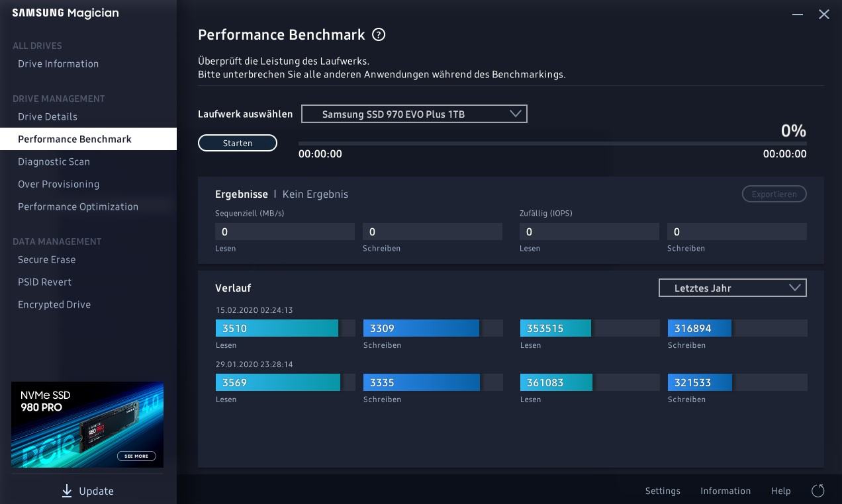Screen dimensions: 842x504
Task: Minimize the Samsung Magician window
Action: (x=798, y=14)
